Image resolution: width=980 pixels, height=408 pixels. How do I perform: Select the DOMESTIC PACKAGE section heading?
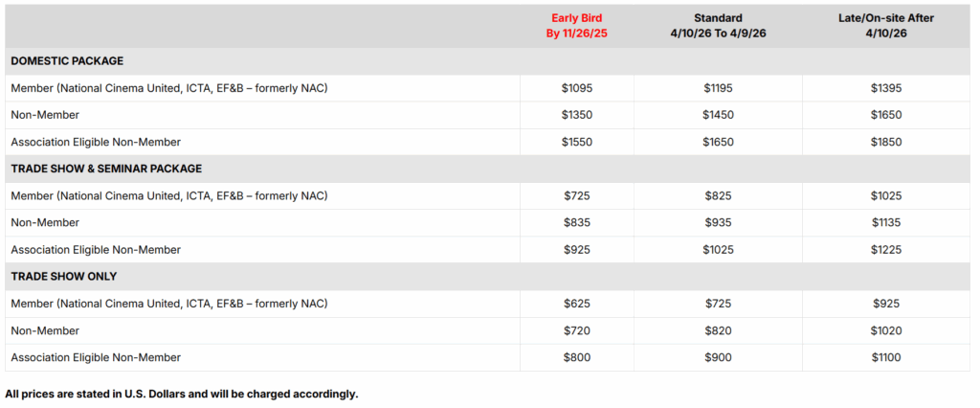[67, 61]
